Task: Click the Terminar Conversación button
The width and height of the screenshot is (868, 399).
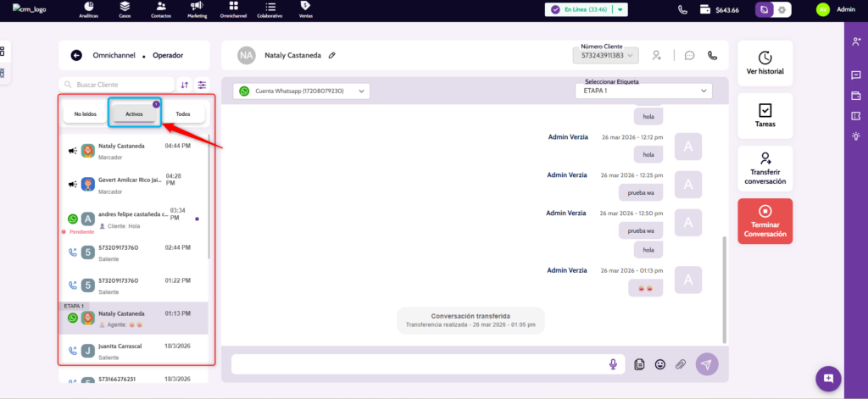Action: coord(765,221)
